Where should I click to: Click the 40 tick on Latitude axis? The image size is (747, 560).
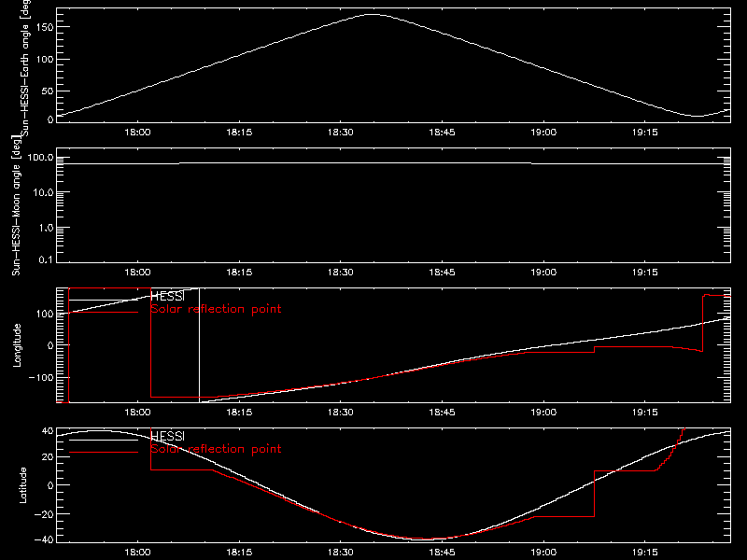48,431
